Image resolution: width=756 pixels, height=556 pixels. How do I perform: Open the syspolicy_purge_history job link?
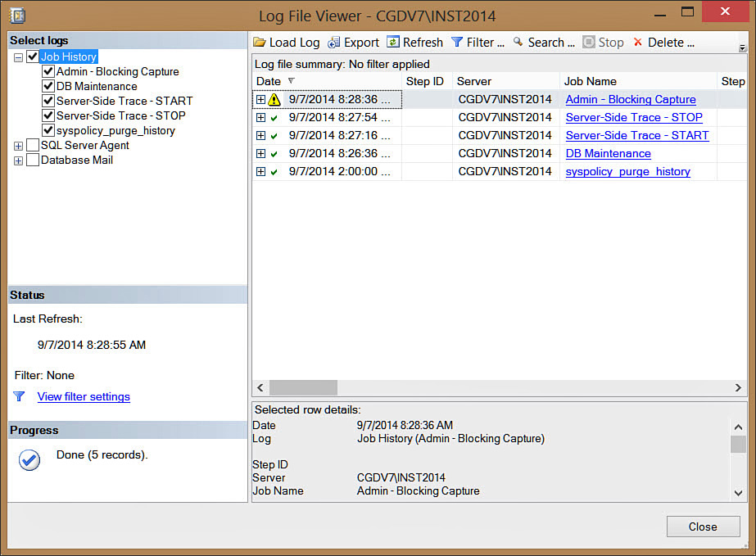pos(627,172)
